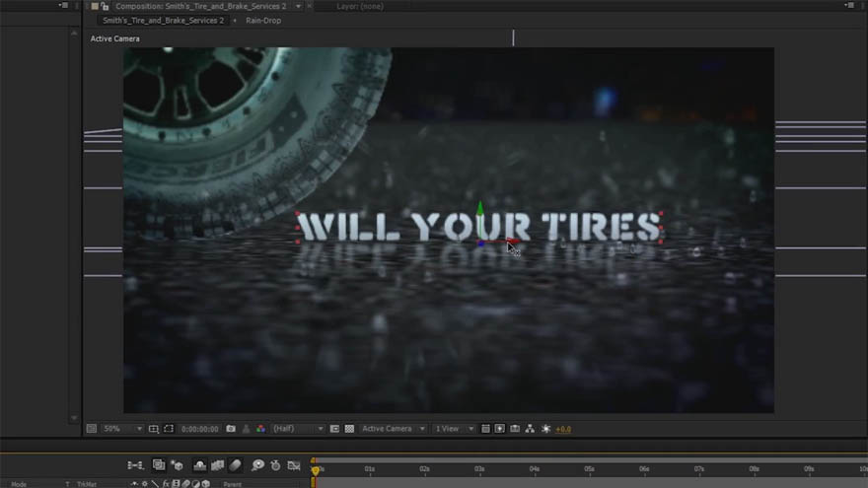The image size is (868, 488).
Task: Select the WILL YOUR TIRES text layer
Action: (x=479, y=227)
